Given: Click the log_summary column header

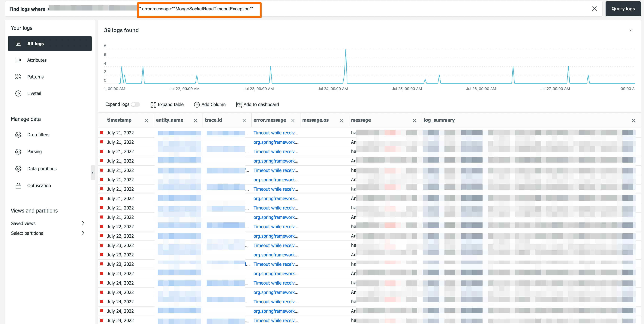Looking at the screenshot, I should pyautogui.click(x=439, y=120).
